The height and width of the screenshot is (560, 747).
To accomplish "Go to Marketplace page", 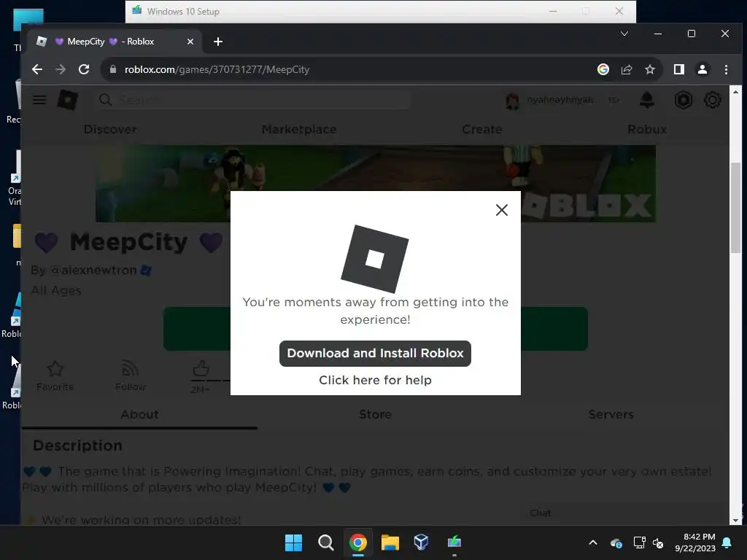I will pyautogui.click(x=299, y=130).
